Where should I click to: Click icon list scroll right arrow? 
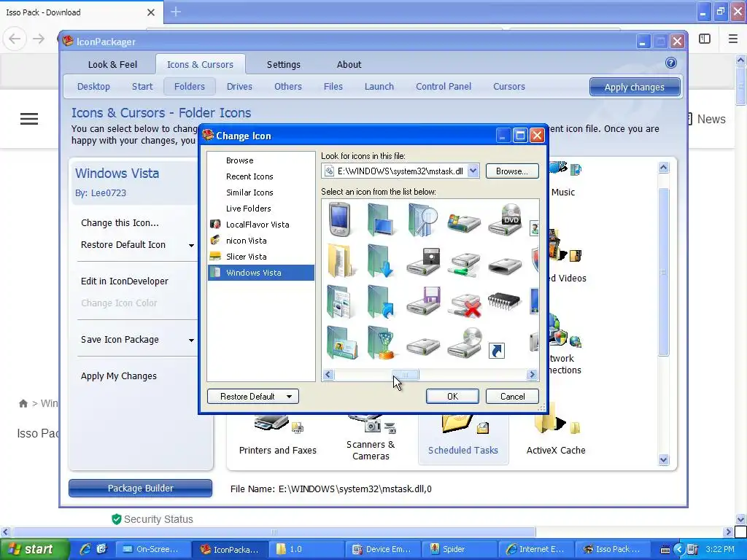click(x=532, y=375)
